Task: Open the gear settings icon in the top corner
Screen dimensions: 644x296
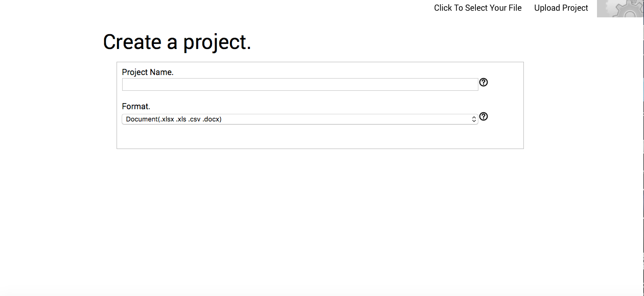Action: (x=620, y=9)
